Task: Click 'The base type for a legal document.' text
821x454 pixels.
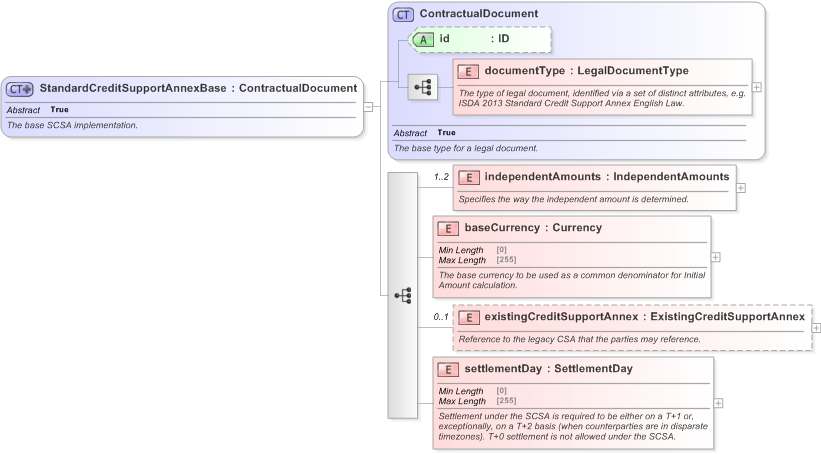Action: [x=465, y=148]
